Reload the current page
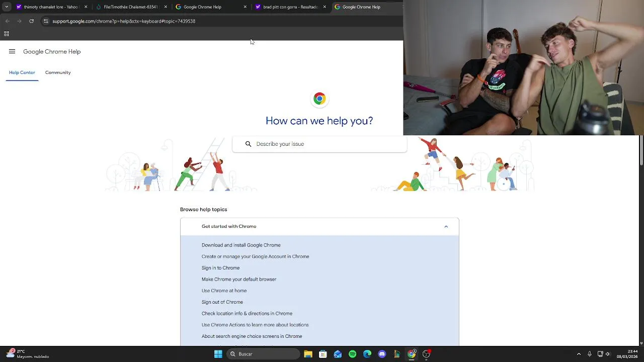This screenshot has width=644, height=362. tap(31, 21)
